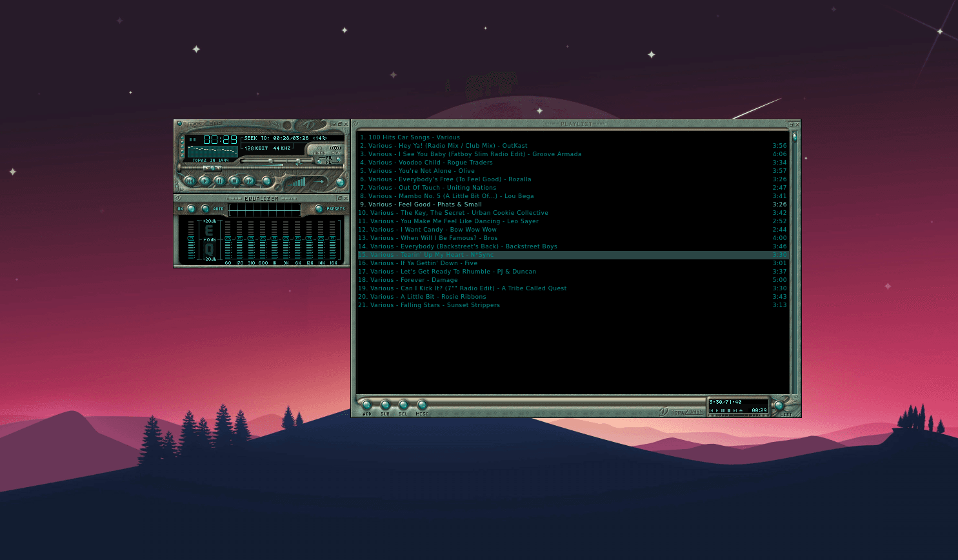The image size is (958, 560).
Task: Select track "Voodoo Child - Rogue Traders"
Action: [573, 163]
